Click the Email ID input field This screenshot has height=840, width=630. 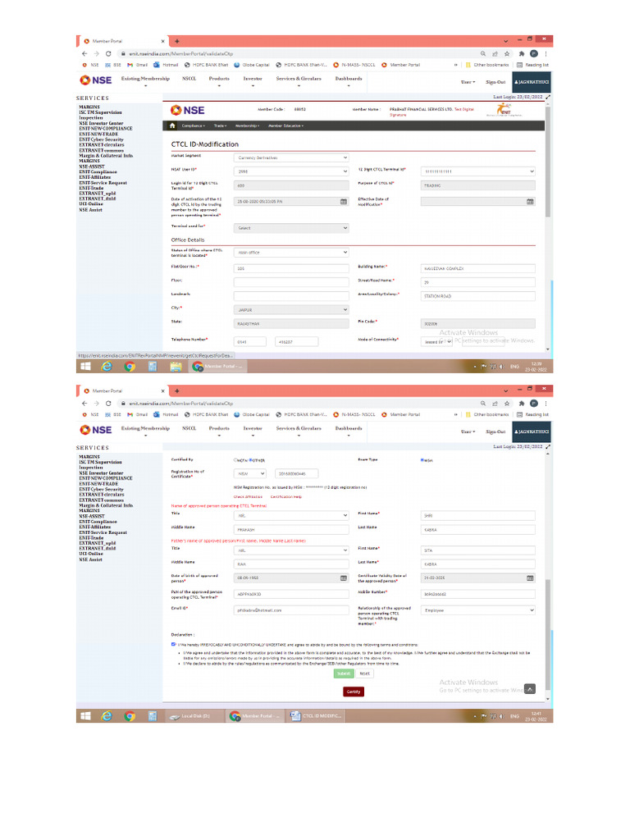coord(291,610)
